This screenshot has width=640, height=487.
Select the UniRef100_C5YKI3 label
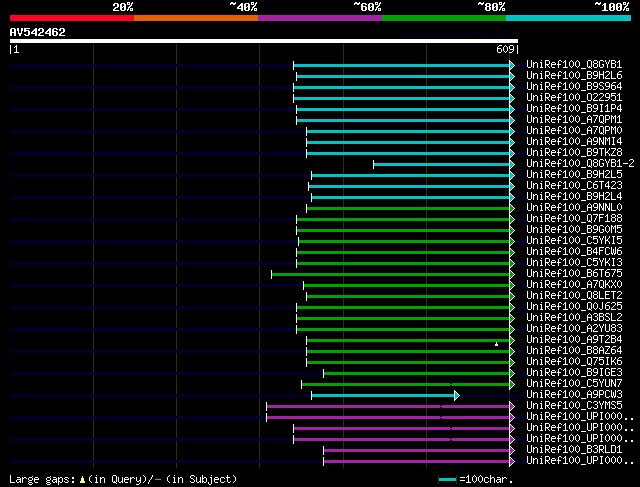click(x=574, y=263)
